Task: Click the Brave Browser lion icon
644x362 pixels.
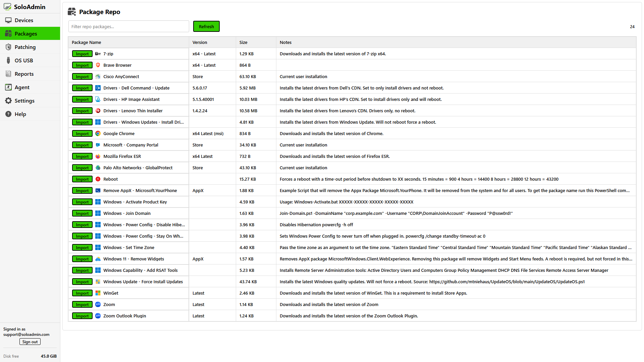Action: click(98, 65)
